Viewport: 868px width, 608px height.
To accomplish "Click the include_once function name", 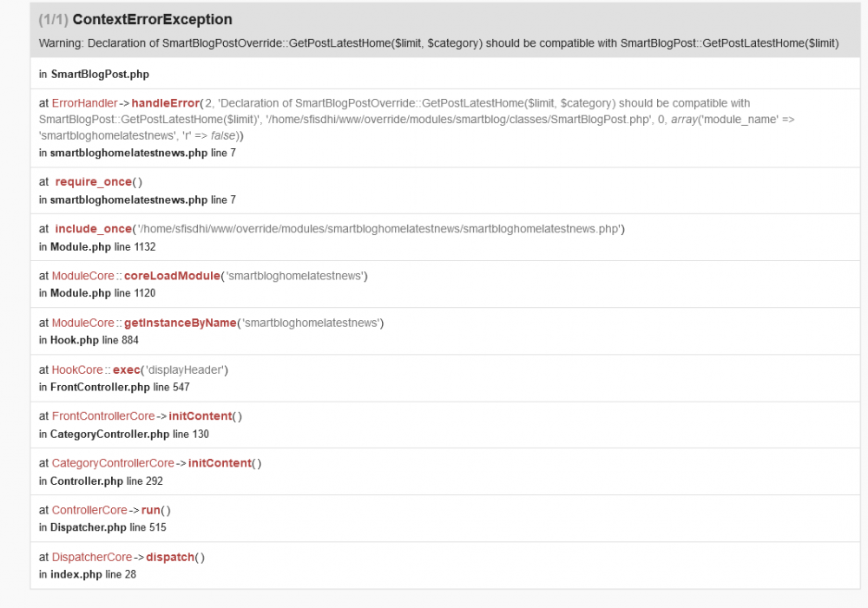I will (x=94, y=229).
